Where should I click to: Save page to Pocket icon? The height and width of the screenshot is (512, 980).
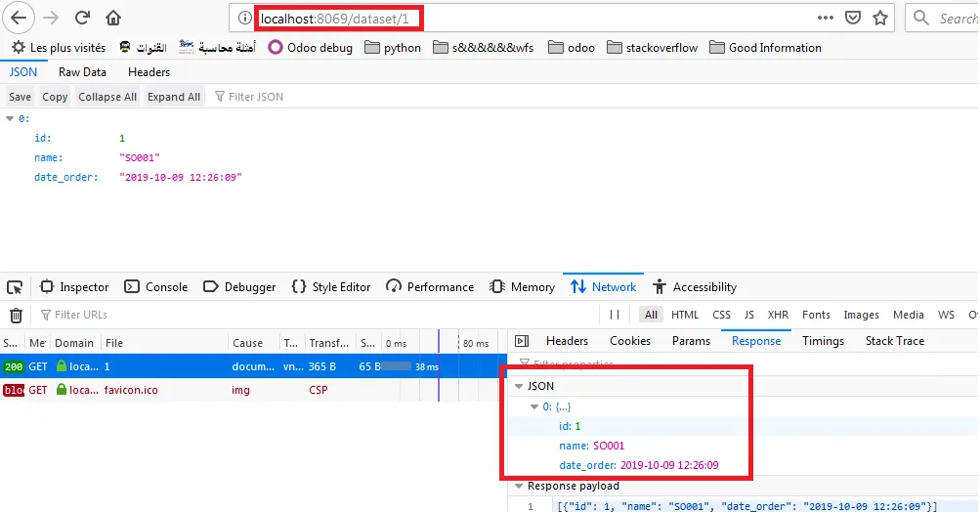[853, 18]
